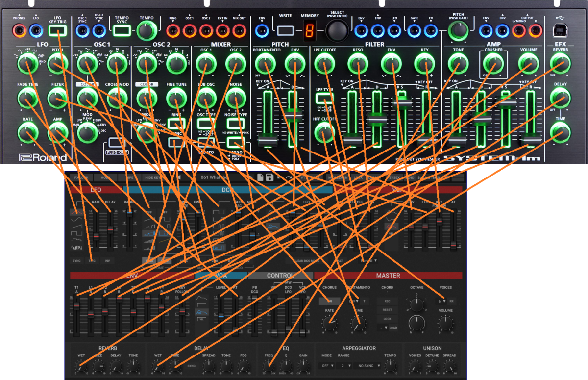
Task: Click the PLUG-OUT button on the SYSTEM-1m
Action: [117, 143]
